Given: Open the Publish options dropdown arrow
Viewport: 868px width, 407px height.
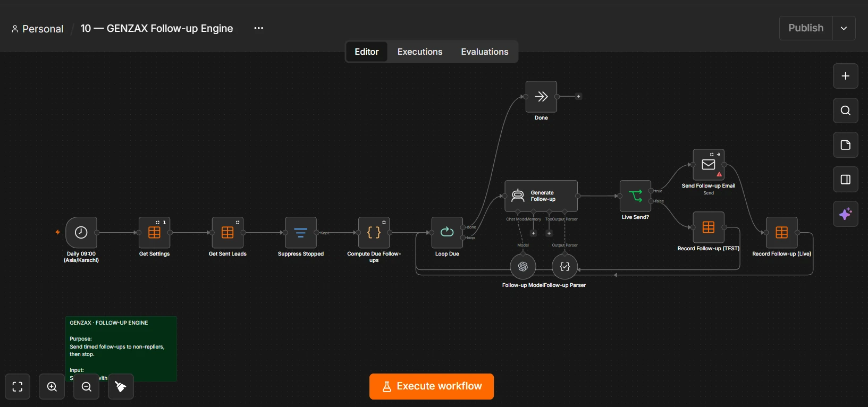Looking at the screenshot, I should (x=844, y=28).
